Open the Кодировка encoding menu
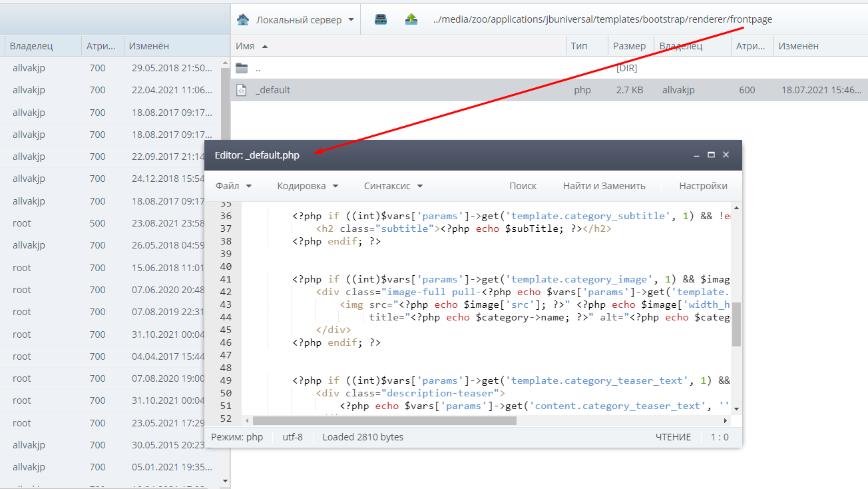Screen dimensions: 868x489 (308, 186)
